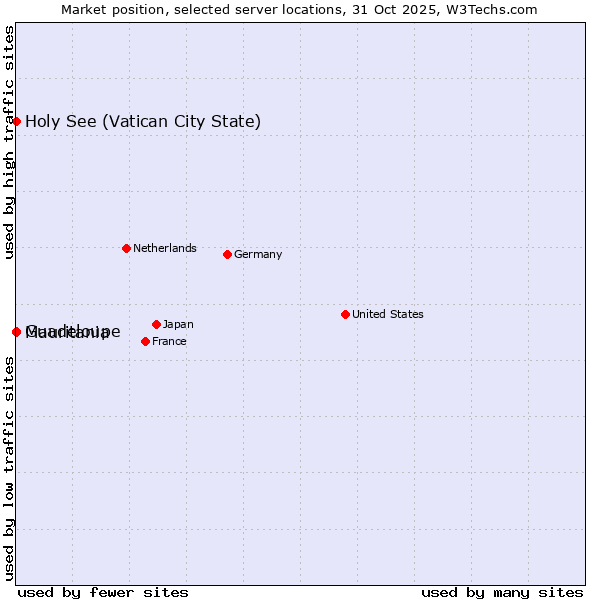Select 'used by many sites' axis label

[502, 592]
